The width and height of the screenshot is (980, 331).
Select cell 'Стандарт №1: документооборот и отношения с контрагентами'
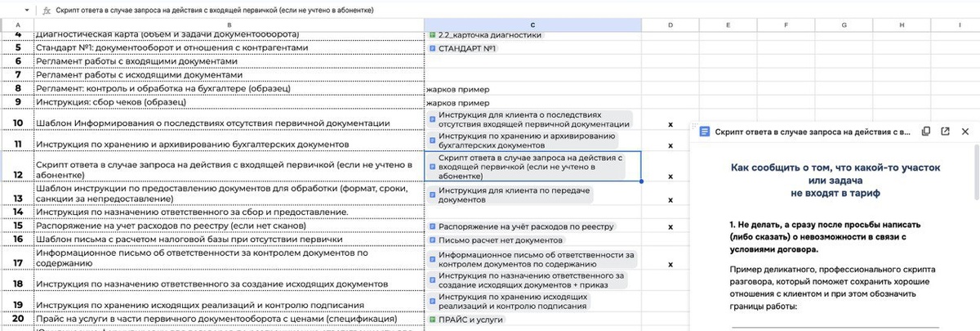pos(229,48)
